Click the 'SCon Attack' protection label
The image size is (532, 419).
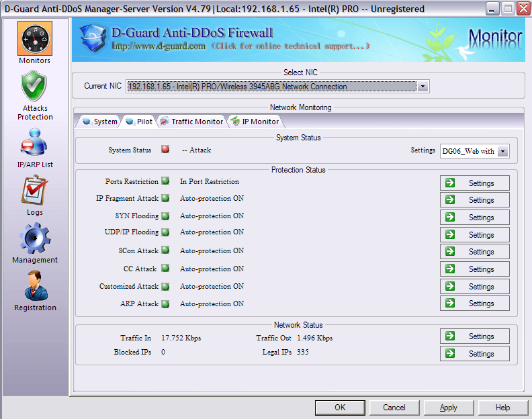[x=138, y=250]
